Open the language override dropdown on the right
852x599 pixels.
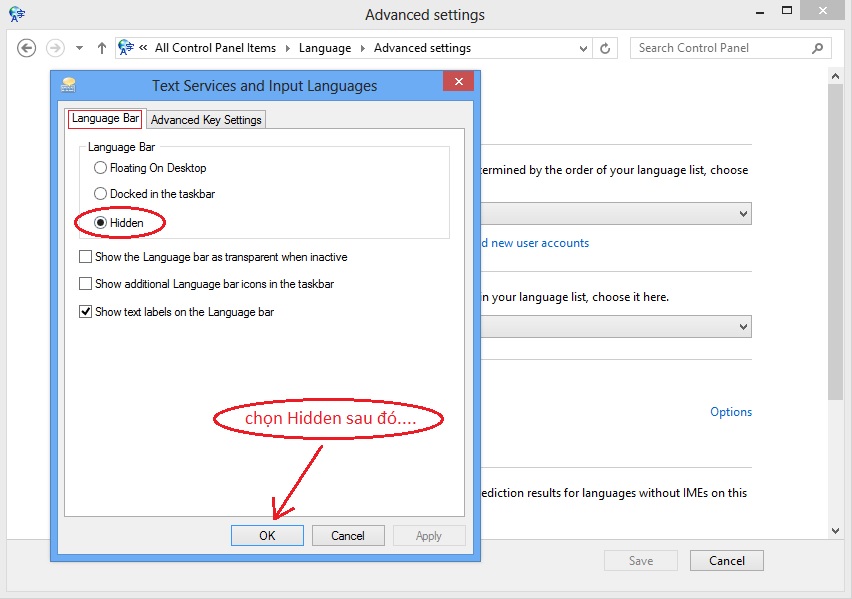click(742, 213)
